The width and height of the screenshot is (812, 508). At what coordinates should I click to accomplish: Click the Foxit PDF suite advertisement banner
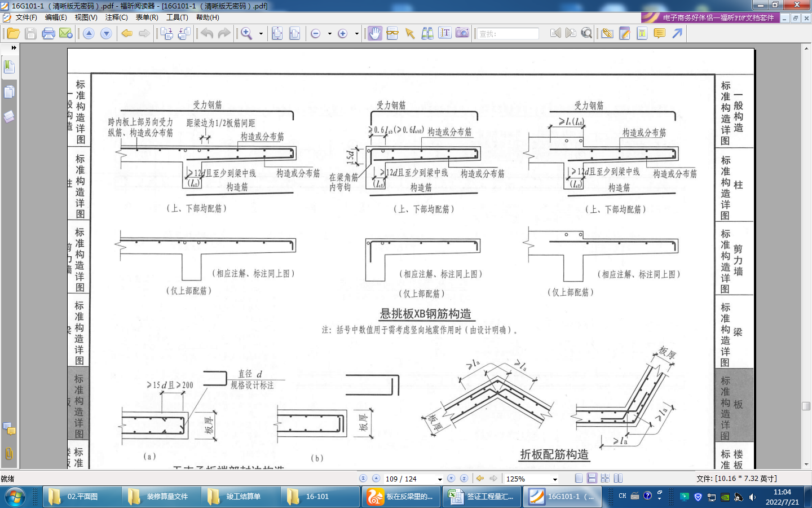click(710, 17)
